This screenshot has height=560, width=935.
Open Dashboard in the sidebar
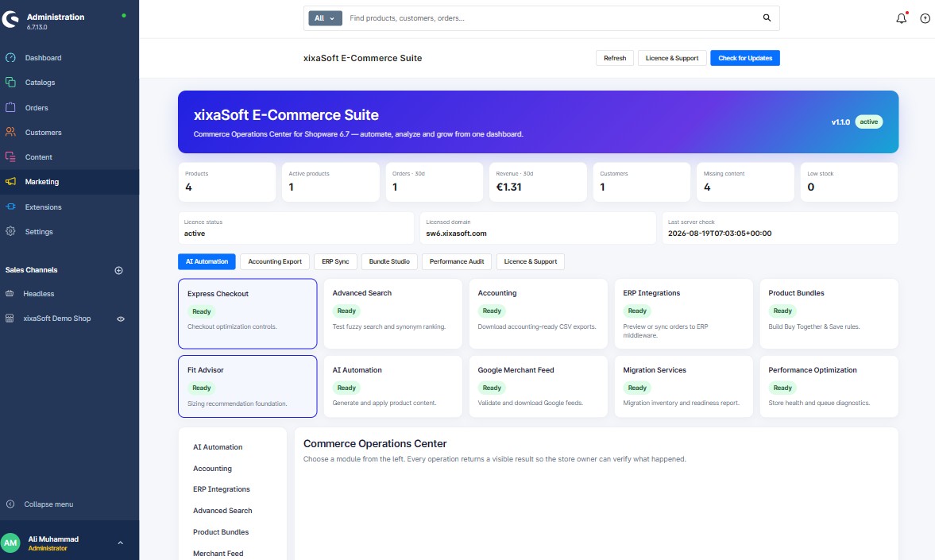[x=43, y=58]
